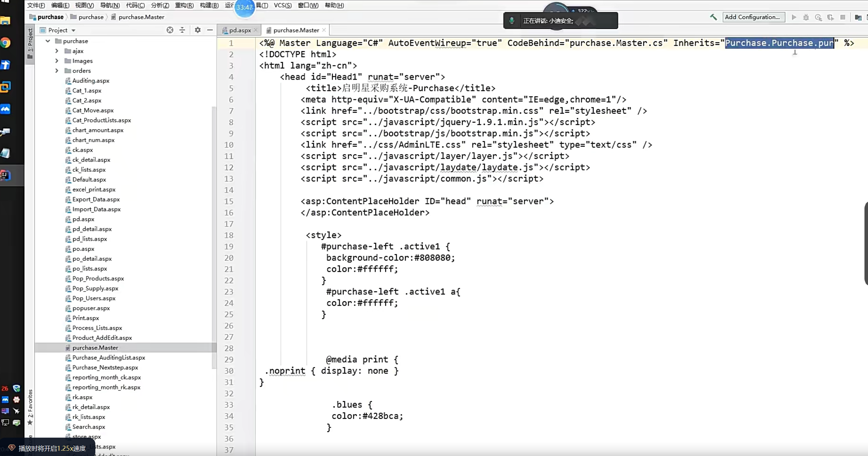Select Purchase_Nextstep.aspx file
This screenshot has width=868, height=456.
coord(105,367)
